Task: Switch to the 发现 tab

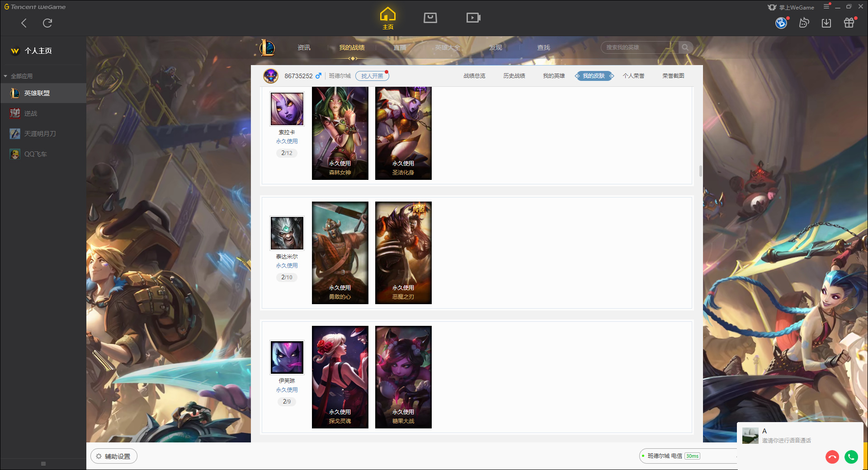Action: pos(495,47)
